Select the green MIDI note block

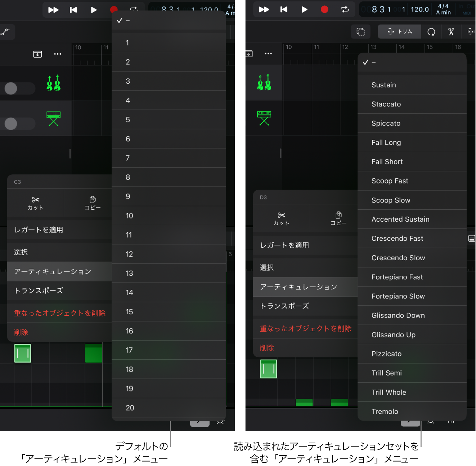coord(23,354)
